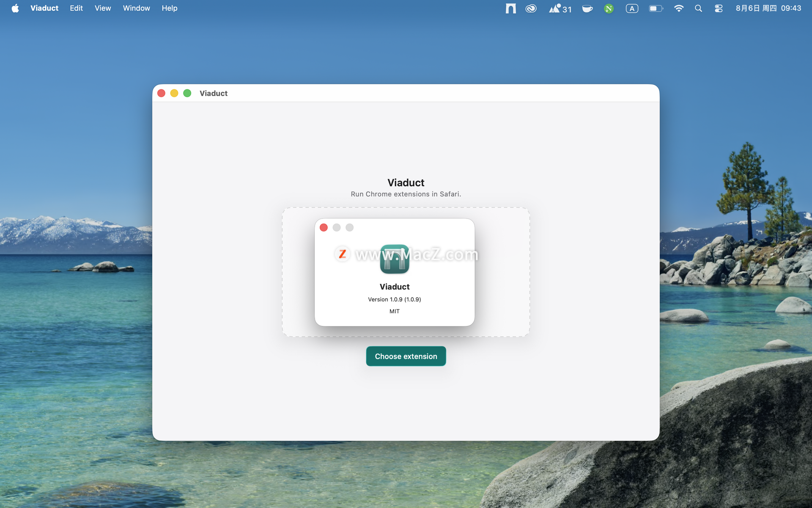Open Control Center
The image size is (812, 508).
[x=719, y=8]
